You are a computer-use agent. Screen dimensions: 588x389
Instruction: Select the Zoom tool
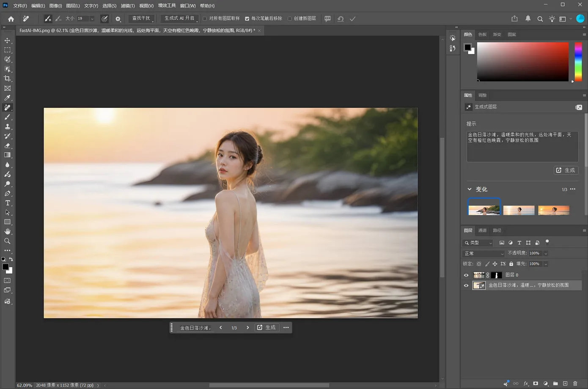tap(7, 241)
